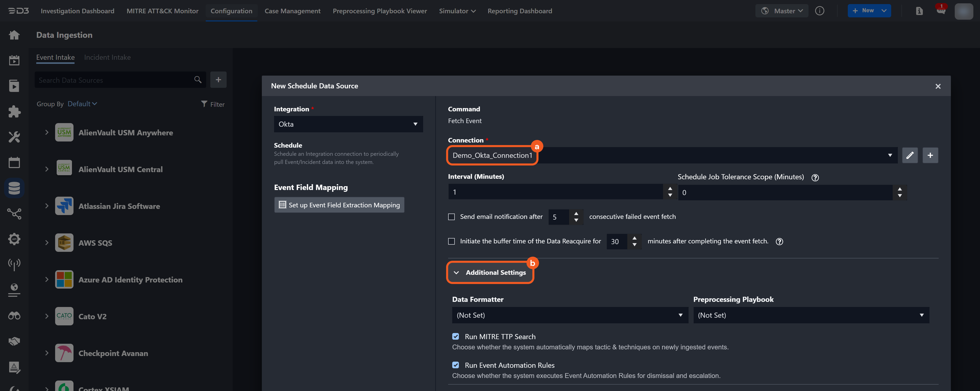Click the puzzle piece integrations sidebar icon

(x=14, y=112)
